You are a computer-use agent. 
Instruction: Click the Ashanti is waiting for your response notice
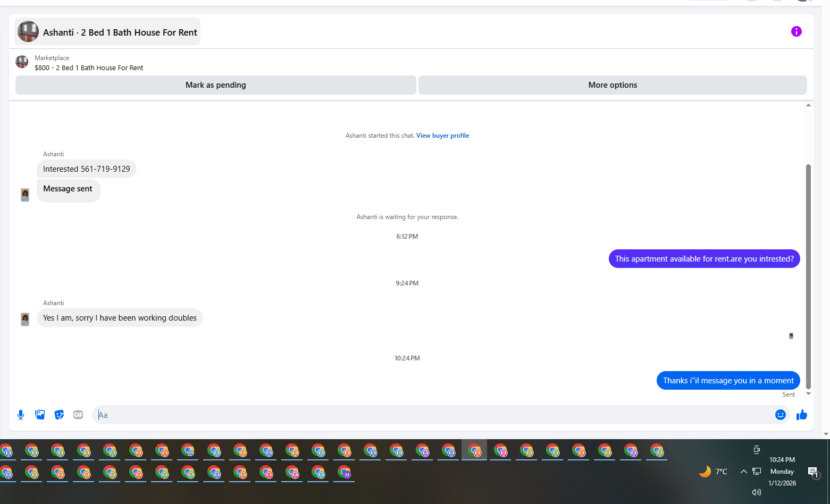[x=407, y=217]
